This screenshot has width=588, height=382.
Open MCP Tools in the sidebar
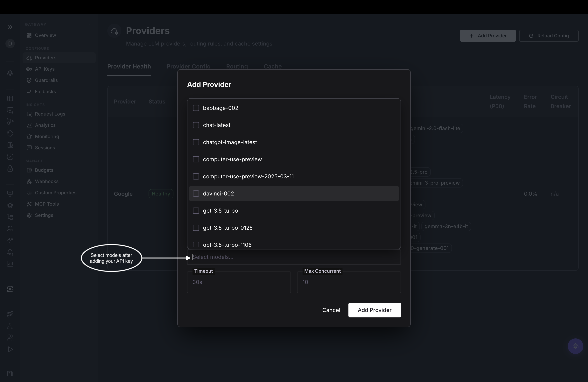[59, 204]
